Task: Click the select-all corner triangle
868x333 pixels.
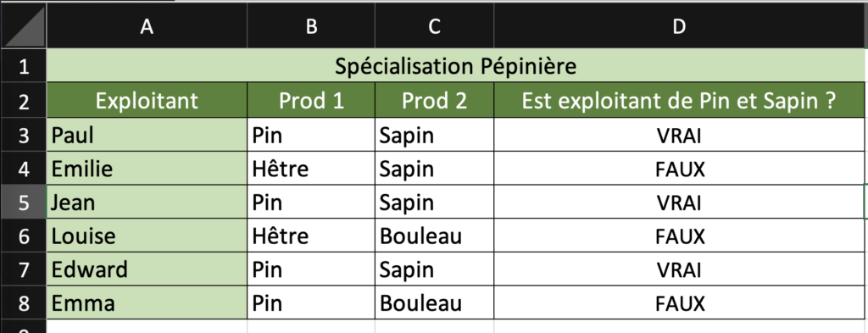Action: (23, 25)
